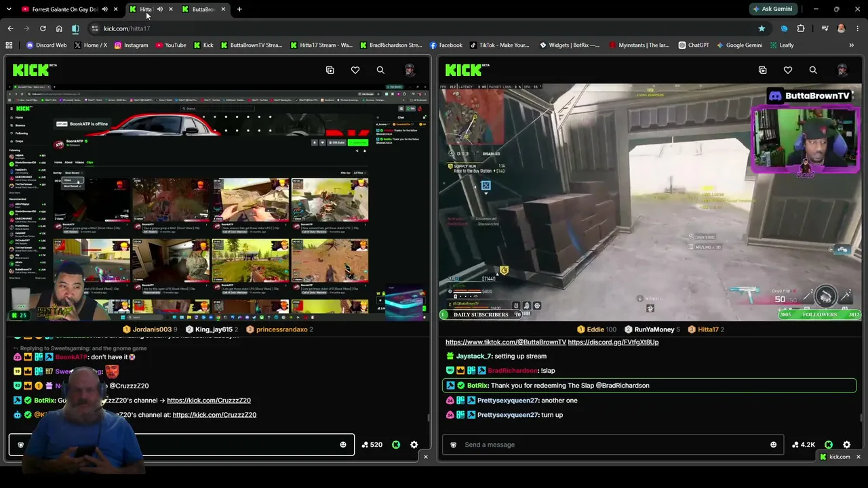Click the green Kick points icon in left chat
The height and width of the screenshot is (488, 868).
(x=396, y=445)
